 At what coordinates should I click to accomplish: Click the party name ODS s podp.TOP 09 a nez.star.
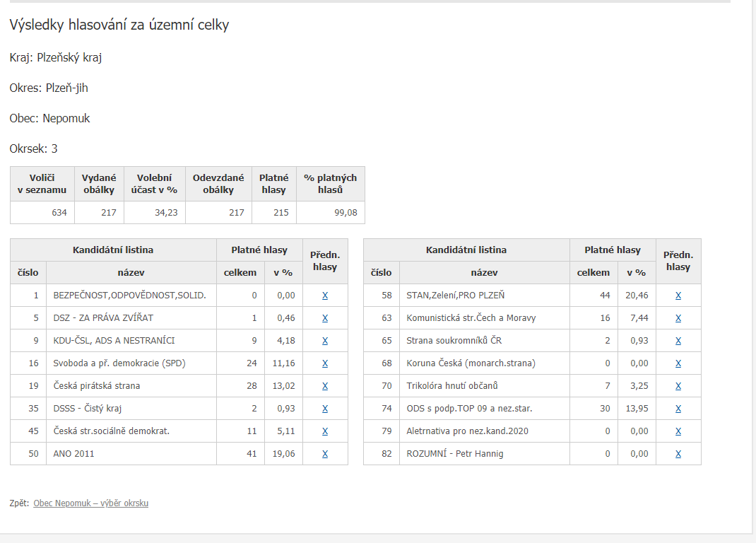(469, 409)
